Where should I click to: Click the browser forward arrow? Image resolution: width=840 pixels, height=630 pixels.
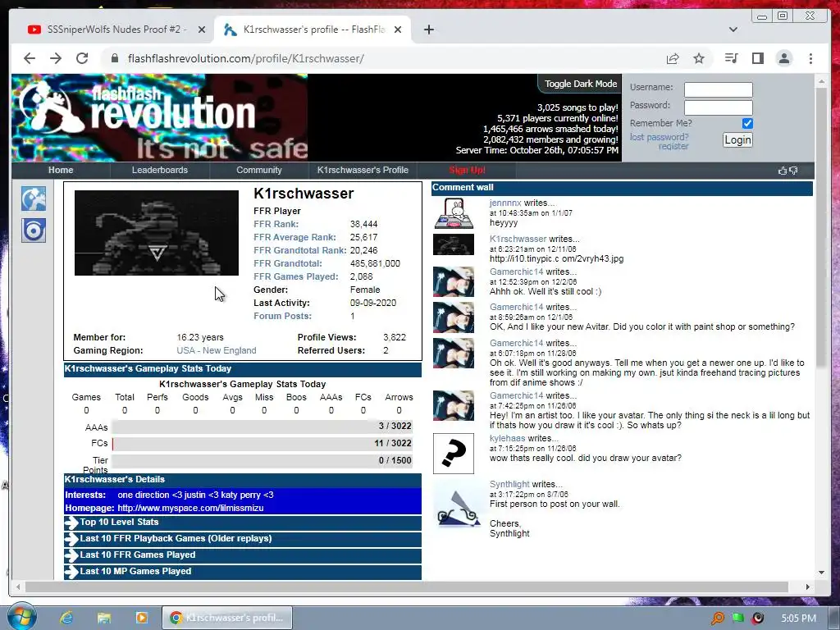[56, 58]
